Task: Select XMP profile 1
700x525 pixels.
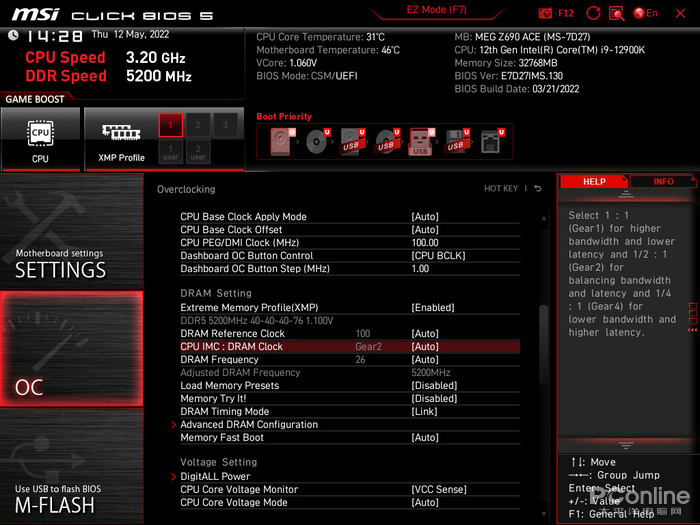Action: pyautogui.click(x=171, y=125)
